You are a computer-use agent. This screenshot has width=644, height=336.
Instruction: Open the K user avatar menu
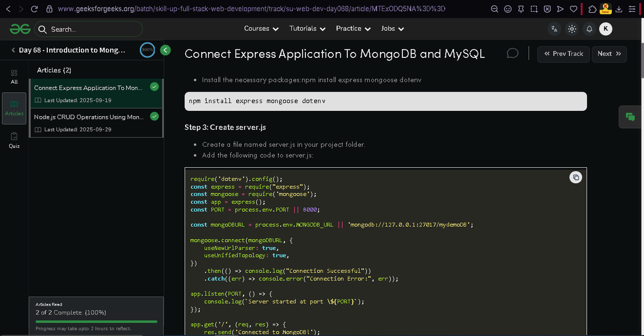coord(605,29)
